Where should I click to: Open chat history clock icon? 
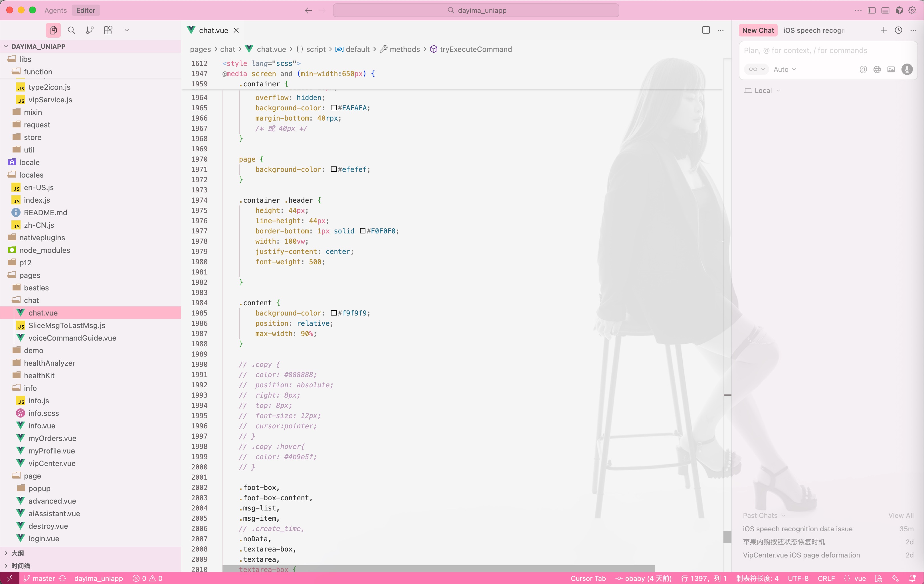point(898,30)
